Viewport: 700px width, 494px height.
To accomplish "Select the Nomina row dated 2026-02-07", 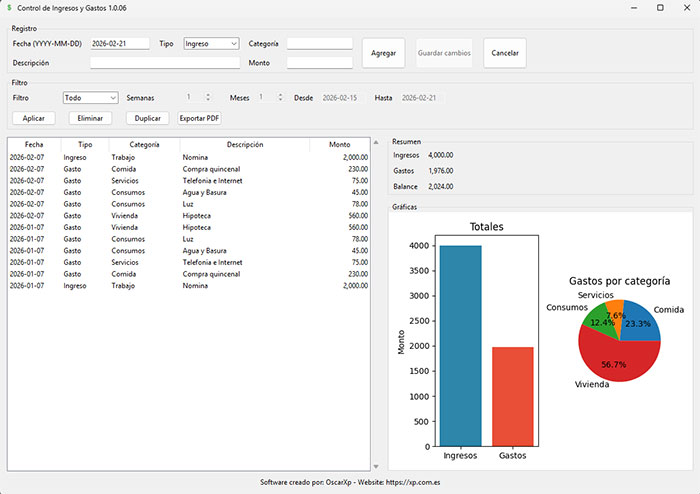I will point(188,157).
